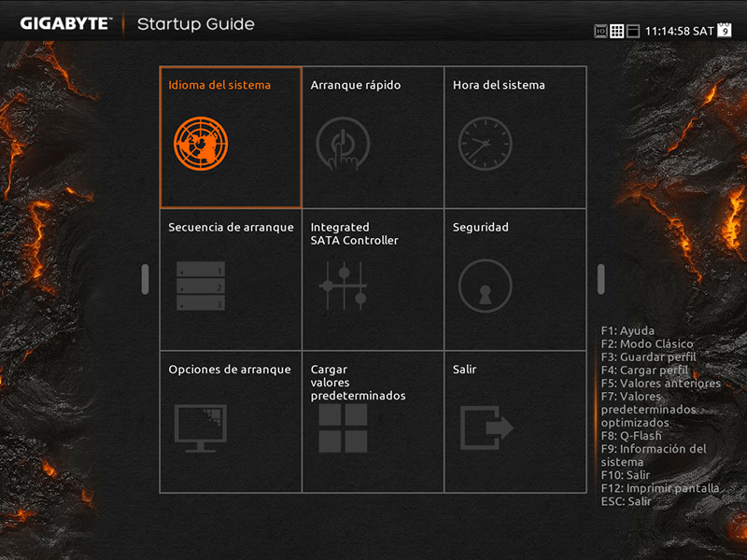Open the Integrated SATA Controller sliders icon

click(343, 286)
